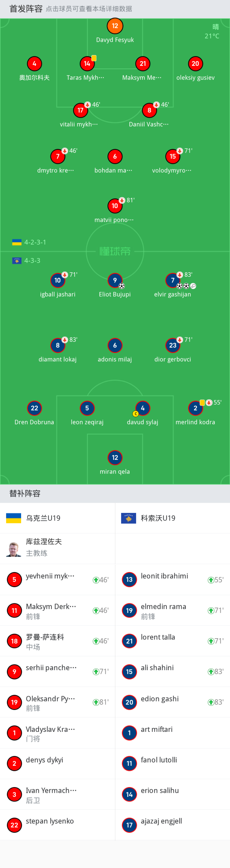Select substitute leonit ibrahimi row
230x868 pixels.
click(173, 579)
